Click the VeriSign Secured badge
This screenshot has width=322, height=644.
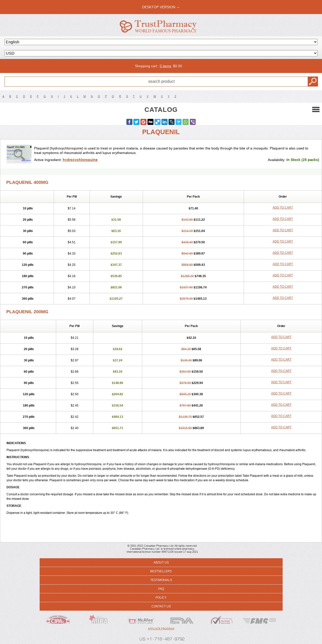222,620
